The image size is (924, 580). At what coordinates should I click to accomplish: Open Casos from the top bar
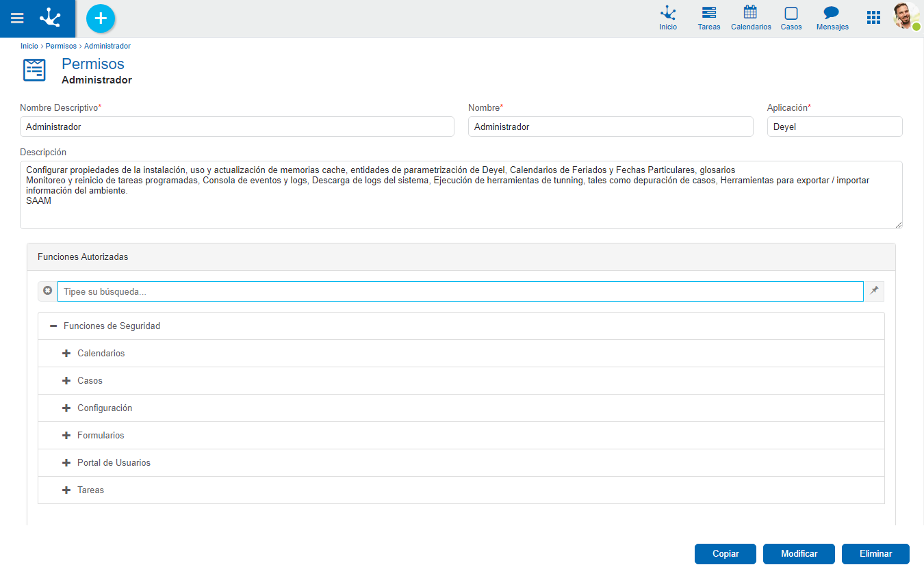point(791,18)
